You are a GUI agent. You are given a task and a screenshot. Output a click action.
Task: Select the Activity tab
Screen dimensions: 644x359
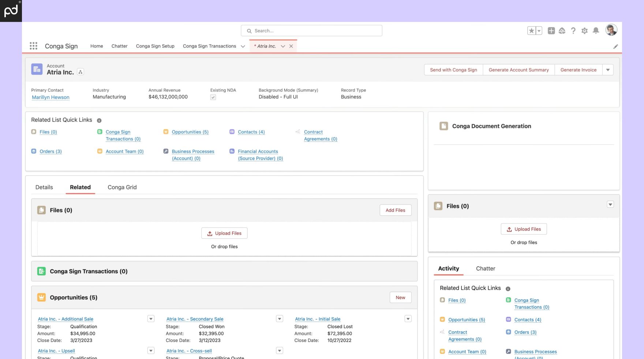pos(449,269)
